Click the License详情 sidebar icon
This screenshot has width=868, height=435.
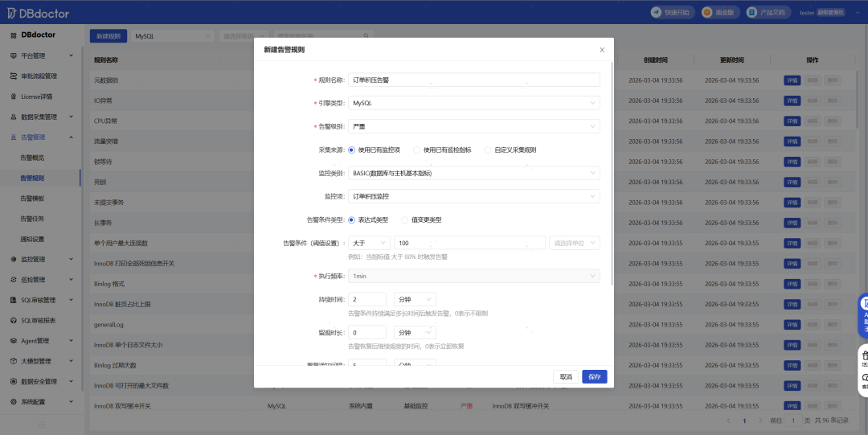[x=14, y=96]
